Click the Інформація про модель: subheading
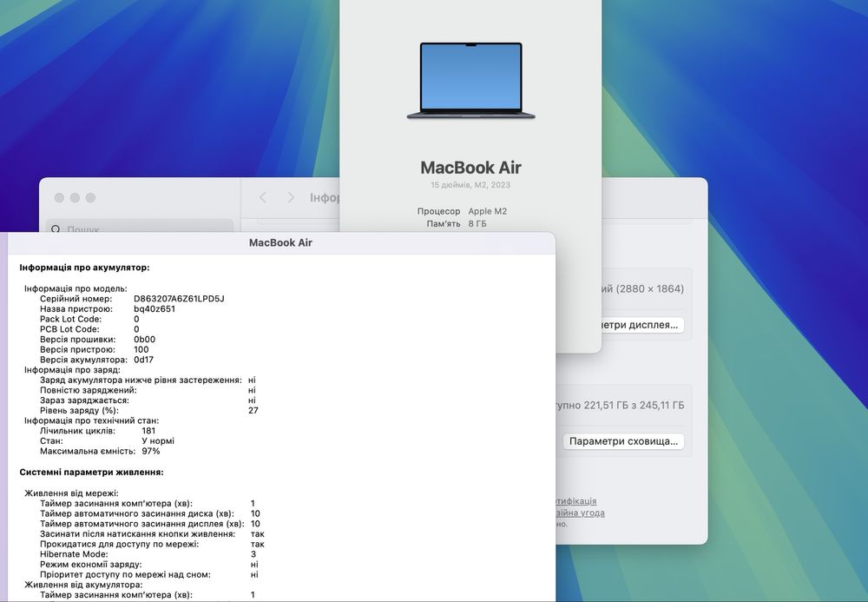Screen dimensions: 868x602 pyautogui.click(x=76, y=288)
